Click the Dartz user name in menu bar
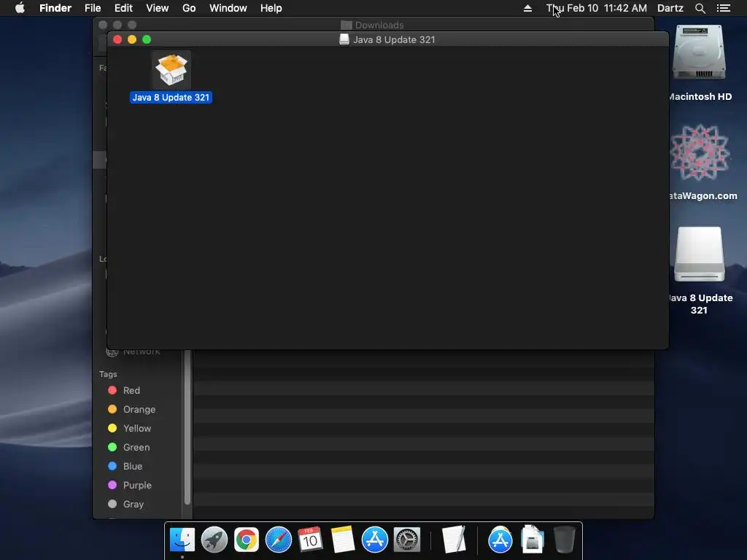Image resolution: width=747 pixels, height=560 pixels. (x=670, y=8)
